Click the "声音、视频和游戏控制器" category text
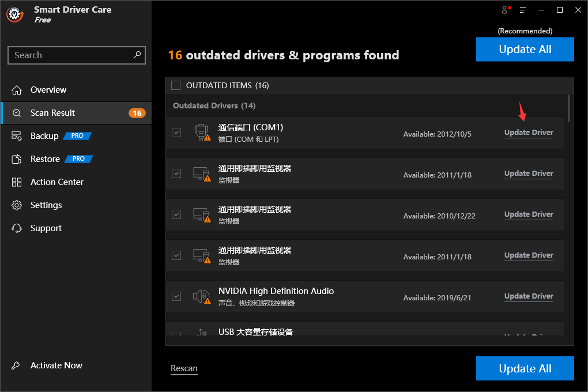Image resolution: width=588 pixels, height=392 pixels. coord(257,303)
